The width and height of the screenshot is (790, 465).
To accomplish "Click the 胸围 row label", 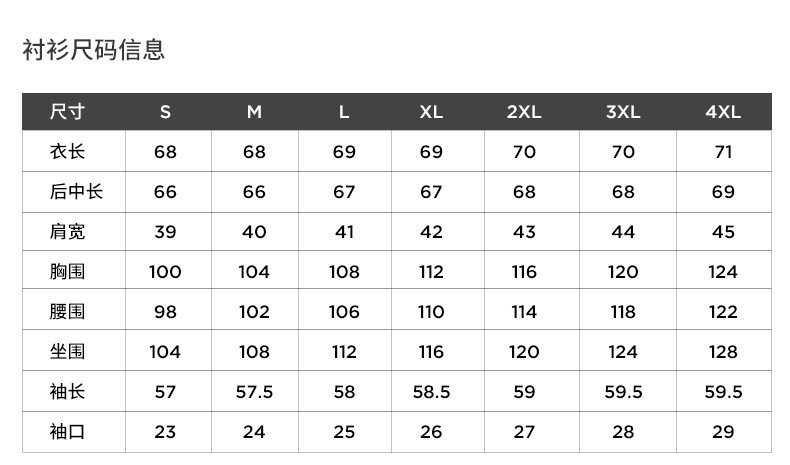I will point(68,272).
